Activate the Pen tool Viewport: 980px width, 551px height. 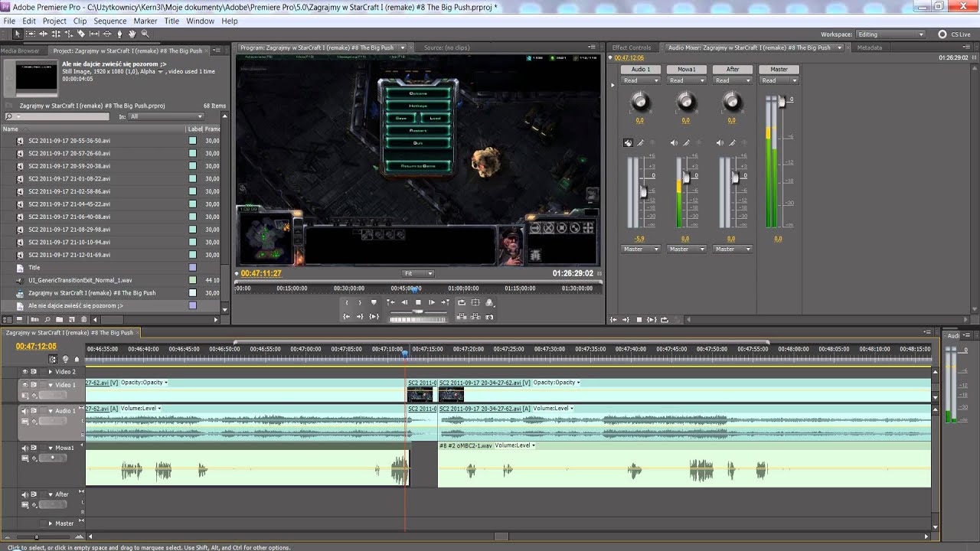pos(119,34)
